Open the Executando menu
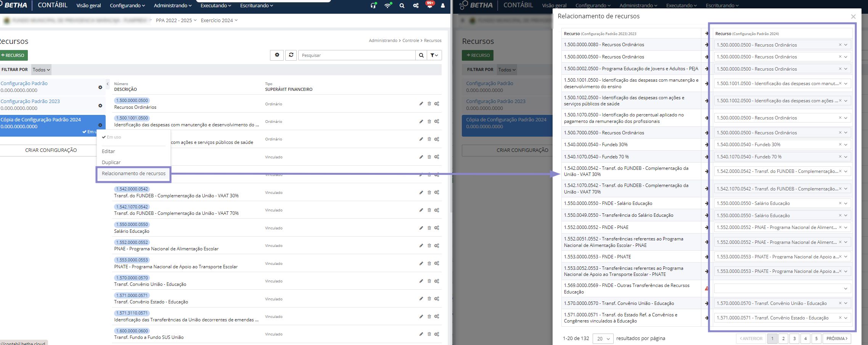Viewport: 868px width, 345px height. coord(216,6)
